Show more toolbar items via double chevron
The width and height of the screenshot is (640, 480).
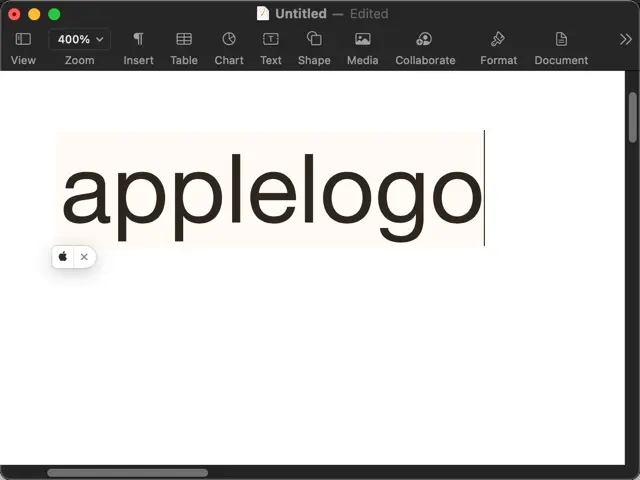pos(625,40)
